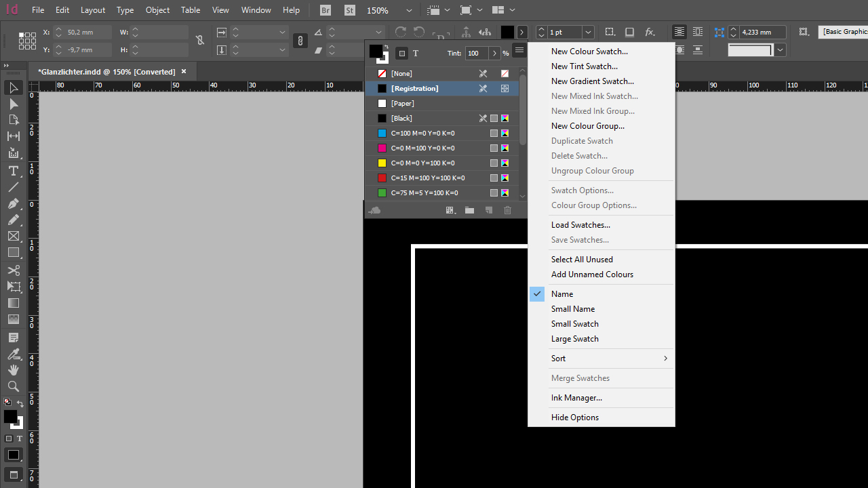This screenshot has width=868, height=488.
Task: Click Load Swatches option
Action: [x=580, y=225]
